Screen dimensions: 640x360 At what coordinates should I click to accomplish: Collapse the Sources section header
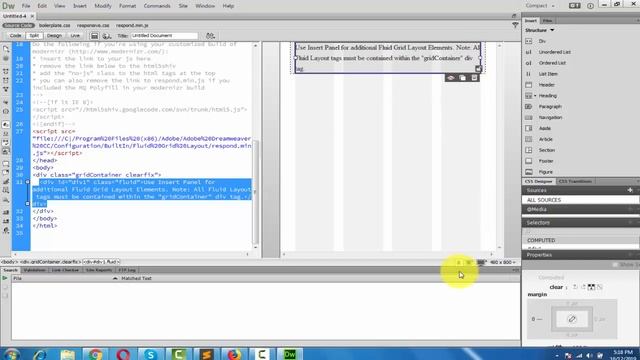[580, 190]
